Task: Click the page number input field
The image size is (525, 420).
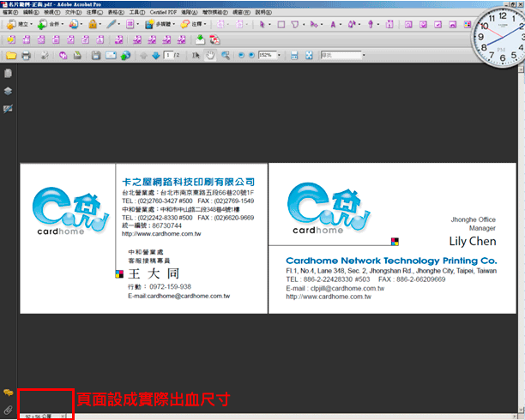Action: [x=168, y=55]
